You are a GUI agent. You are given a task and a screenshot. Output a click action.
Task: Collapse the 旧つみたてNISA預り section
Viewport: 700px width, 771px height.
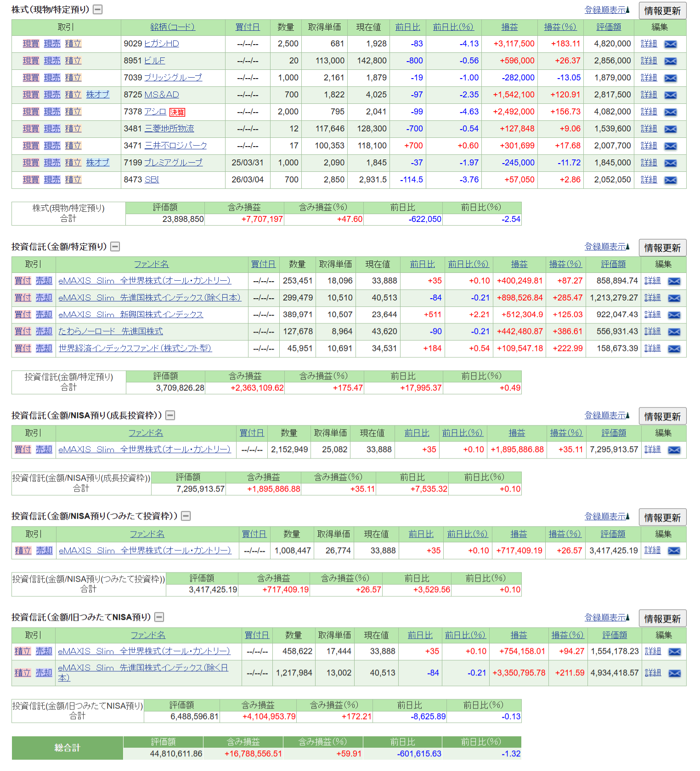point(159,617)
